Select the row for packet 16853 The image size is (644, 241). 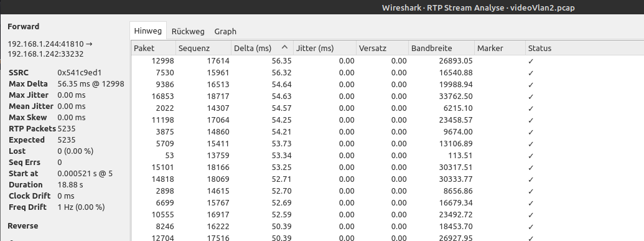tap(387, 97)
